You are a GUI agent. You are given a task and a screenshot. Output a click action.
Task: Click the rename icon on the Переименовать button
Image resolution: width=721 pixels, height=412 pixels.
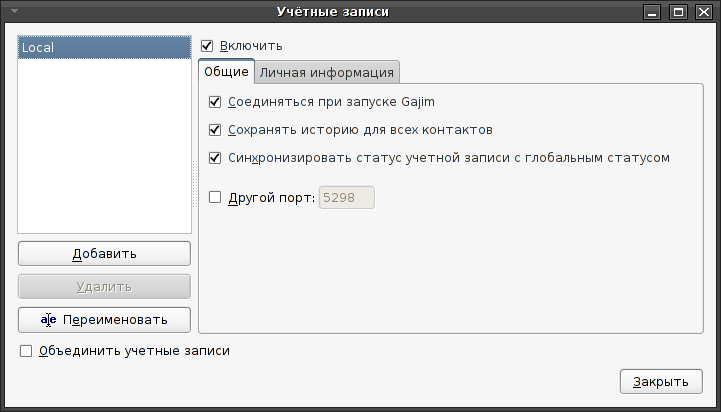click(x=48, y=320)
